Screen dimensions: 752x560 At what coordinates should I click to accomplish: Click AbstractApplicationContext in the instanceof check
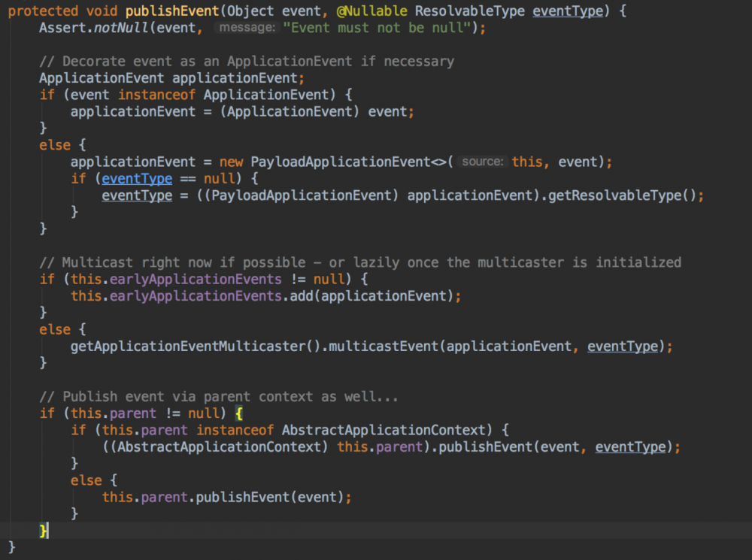click(383, 430)
